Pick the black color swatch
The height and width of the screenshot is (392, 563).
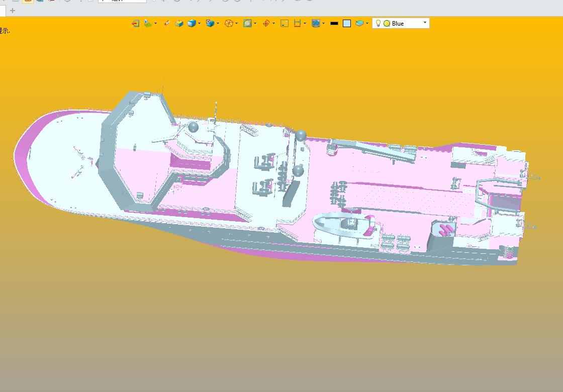334,23
